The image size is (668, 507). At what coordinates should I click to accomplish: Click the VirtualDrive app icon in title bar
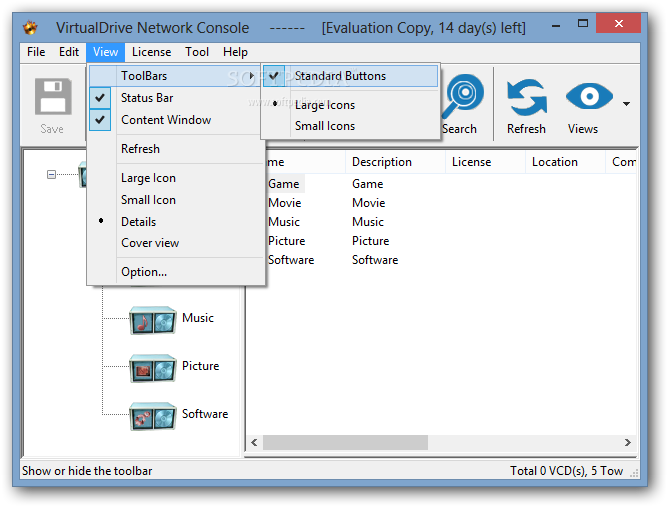(x=30, y=28)
